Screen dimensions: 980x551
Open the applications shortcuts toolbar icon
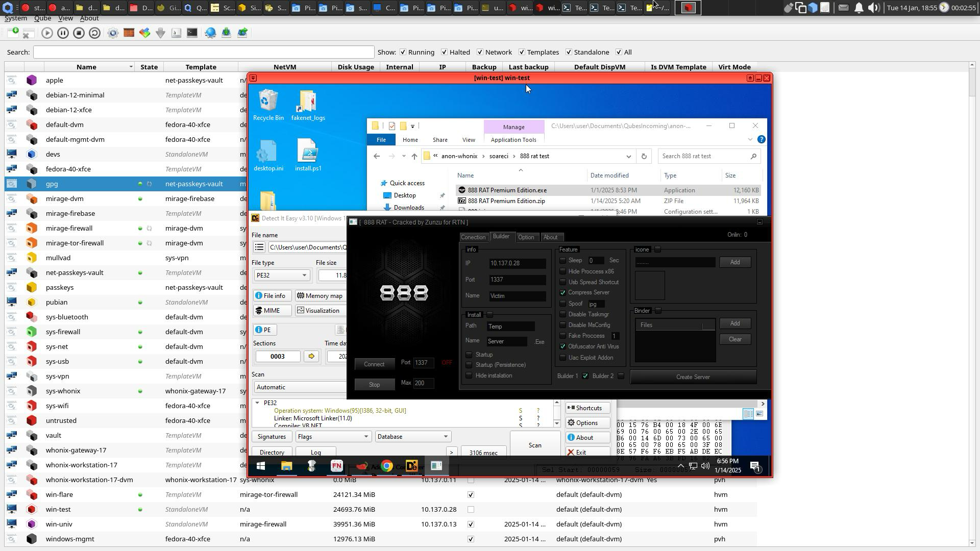point(145,33)
